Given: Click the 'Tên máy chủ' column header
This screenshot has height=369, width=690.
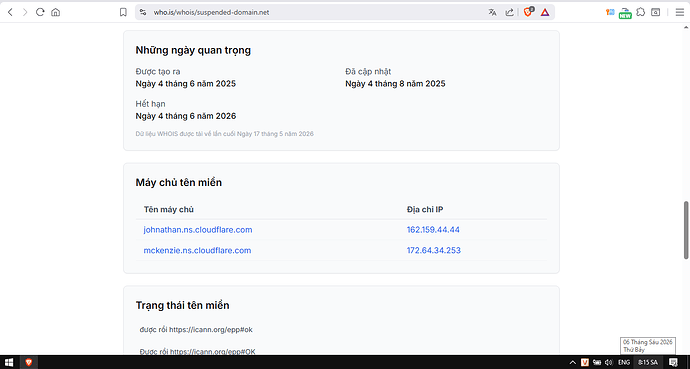Looking at the screenshot, I should [x=169, y=209].
